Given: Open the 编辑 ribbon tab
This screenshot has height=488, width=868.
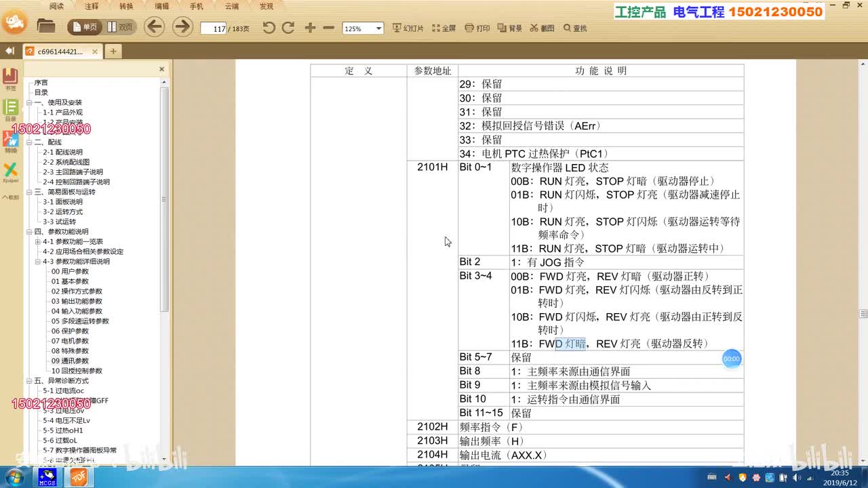Looking at the screenshot, I should pyautogui.click(x=161, y=6).
